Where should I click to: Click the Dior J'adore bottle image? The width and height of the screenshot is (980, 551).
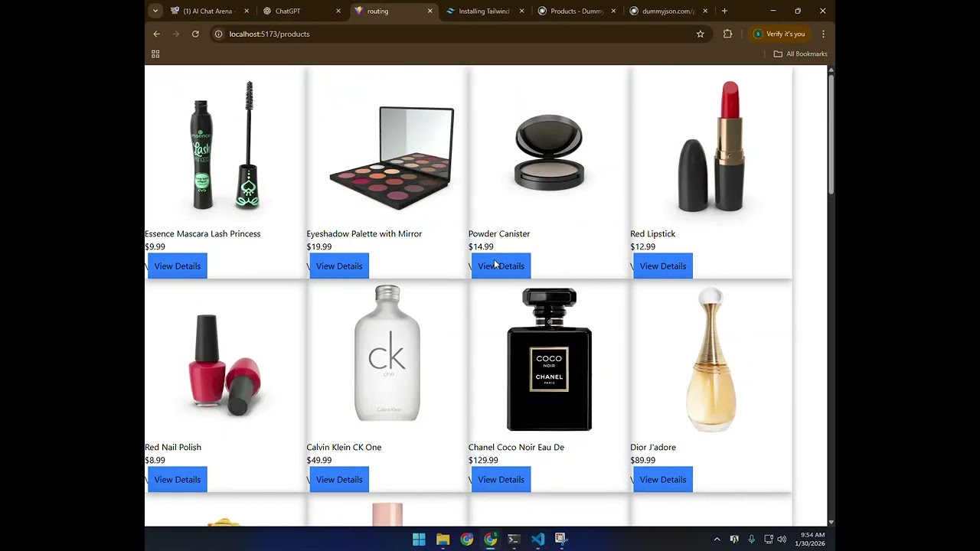click(711, 360)
